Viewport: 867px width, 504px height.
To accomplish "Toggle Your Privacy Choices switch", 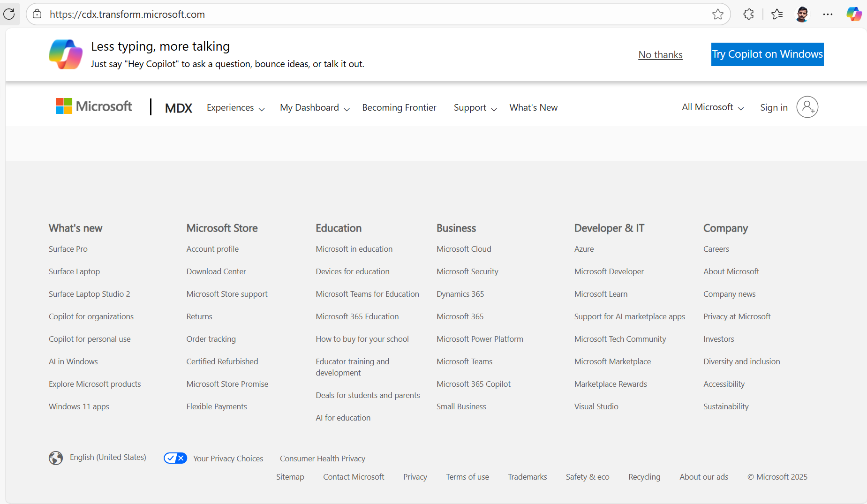I will tap(175, 458).
